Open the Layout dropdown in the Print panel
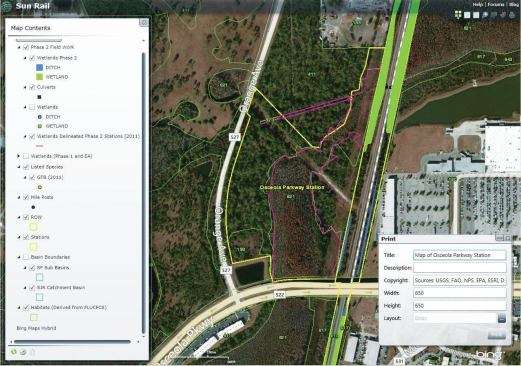 501,318
